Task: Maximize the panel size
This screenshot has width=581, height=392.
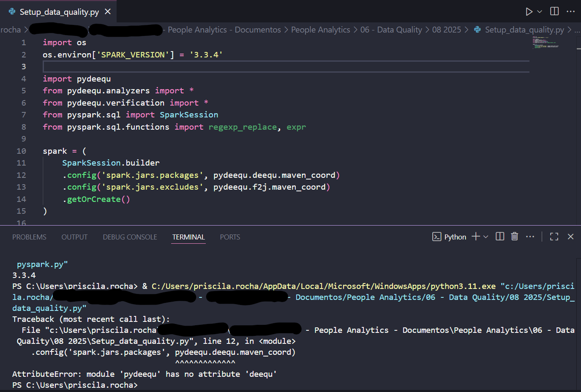Action: [x=554, y=237]
